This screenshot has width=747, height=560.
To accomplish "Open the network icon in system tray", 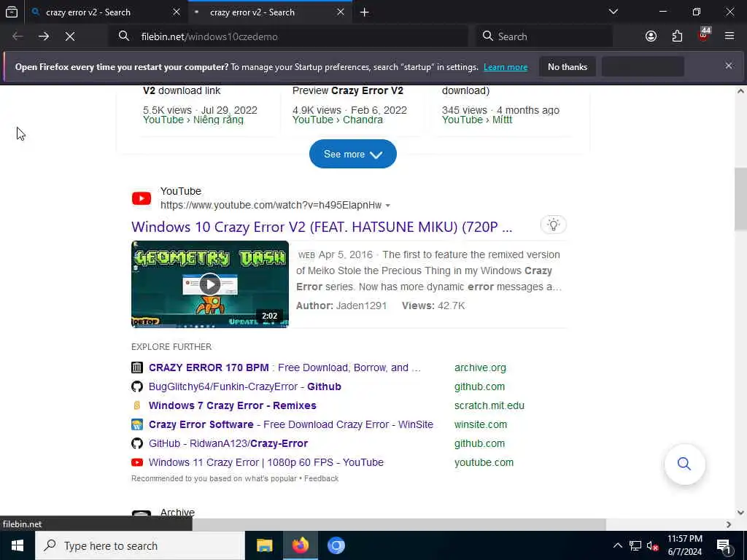I will 635,545.
